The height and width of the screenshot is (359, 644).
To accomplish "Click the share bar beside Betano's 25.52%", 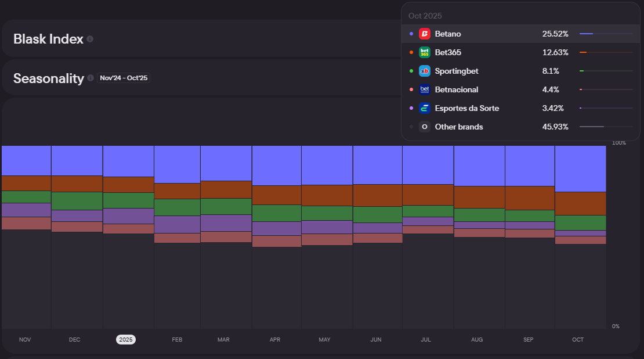I will [x=606, y=34].
